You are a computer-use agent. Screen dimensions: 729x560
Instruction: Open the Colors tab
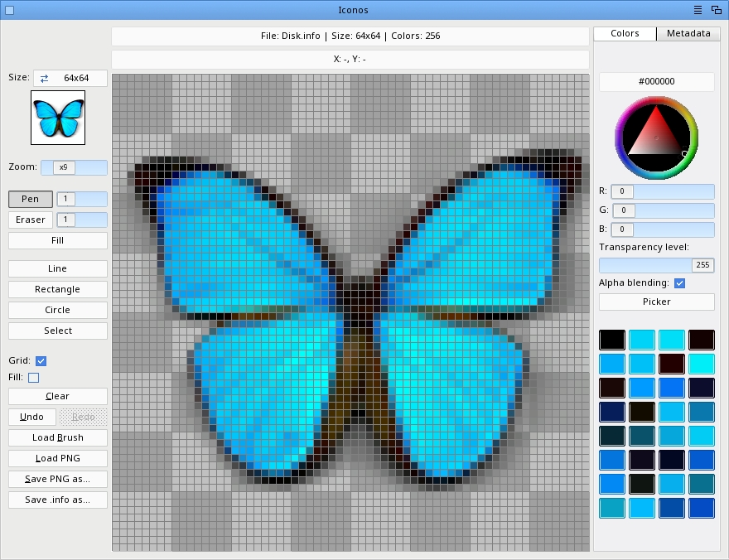coord(625,34)
